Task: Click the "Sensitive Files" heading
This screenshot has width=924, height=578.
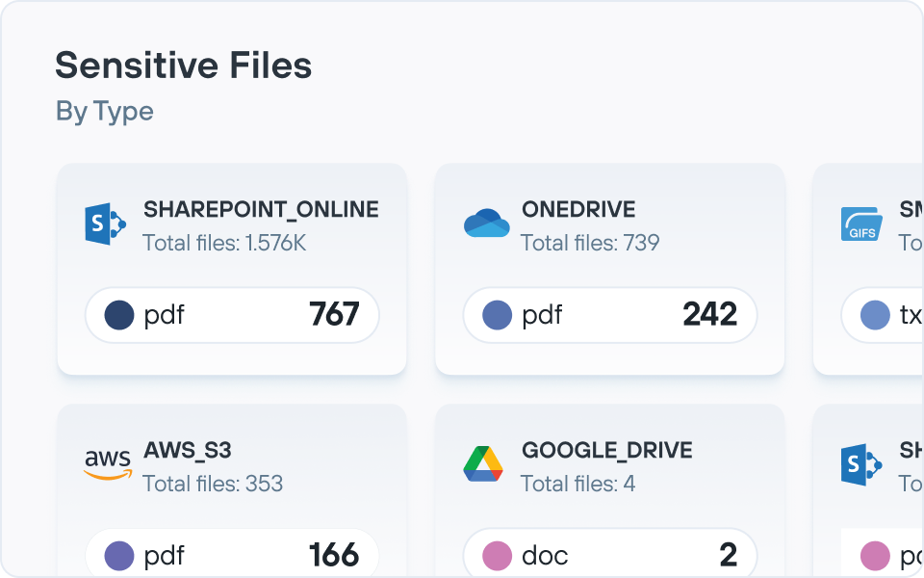Action: coord(183,65)
